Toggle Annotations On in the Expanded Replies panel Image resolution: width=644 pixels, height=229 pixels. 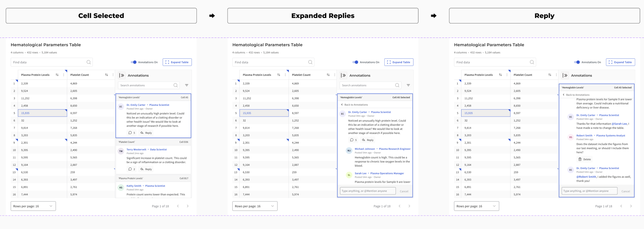(x=355, y=62)
